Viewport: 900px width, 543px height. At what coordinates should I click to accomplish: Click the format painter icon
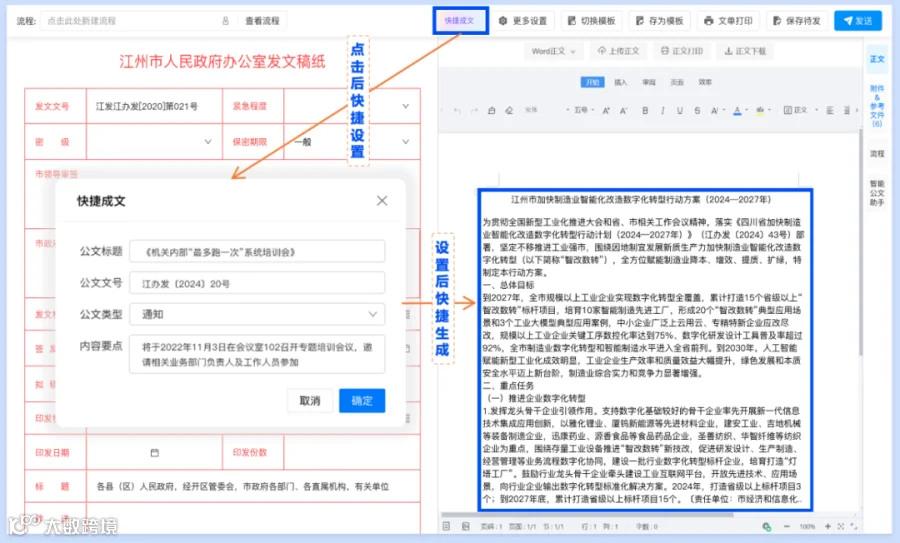pos(491,110)
